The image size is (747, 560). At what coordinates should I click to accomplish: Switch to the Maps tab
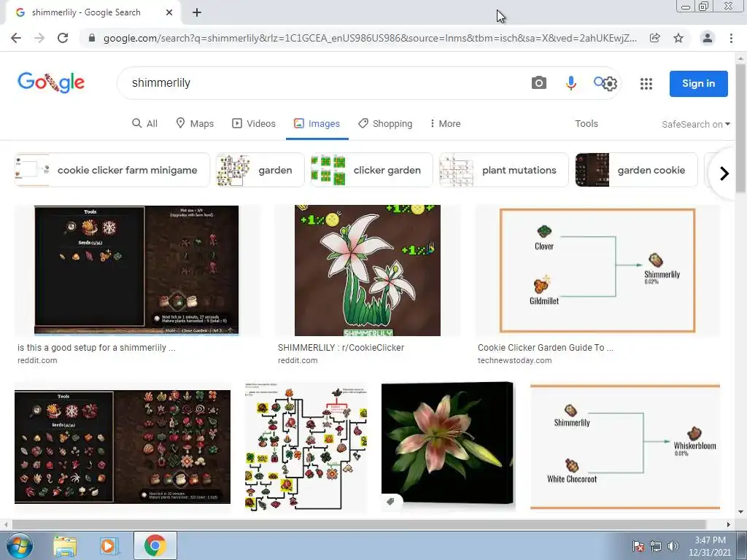pos(195,124)
